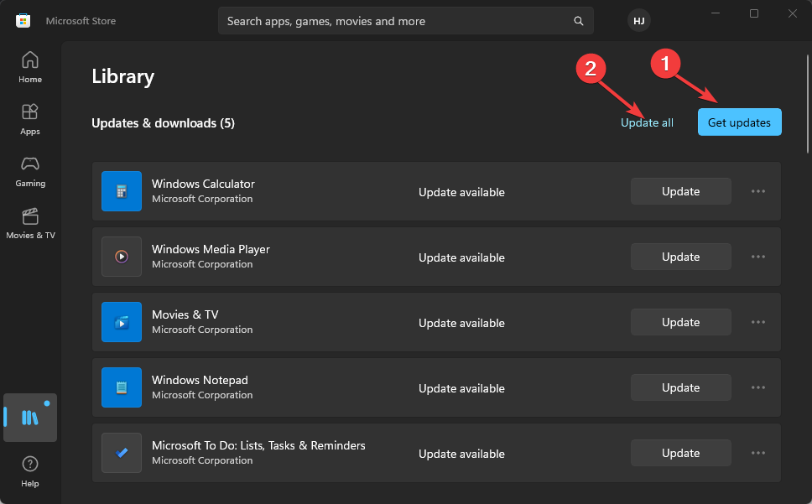This screenshot has height=504, width=812.
Task: Click the Movies & TV app icon
Action: [122, 322]
